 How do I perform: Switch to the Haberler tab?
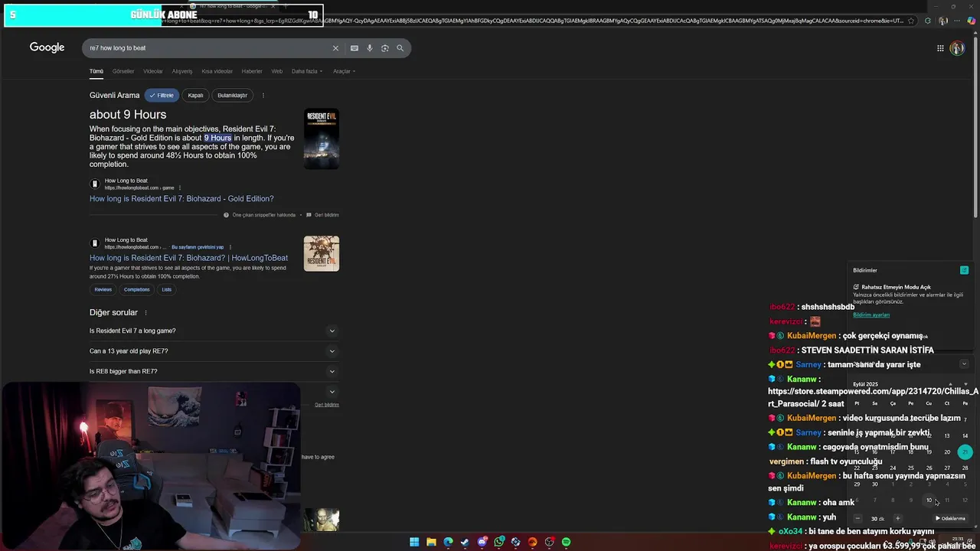click(x=252, y=71)
